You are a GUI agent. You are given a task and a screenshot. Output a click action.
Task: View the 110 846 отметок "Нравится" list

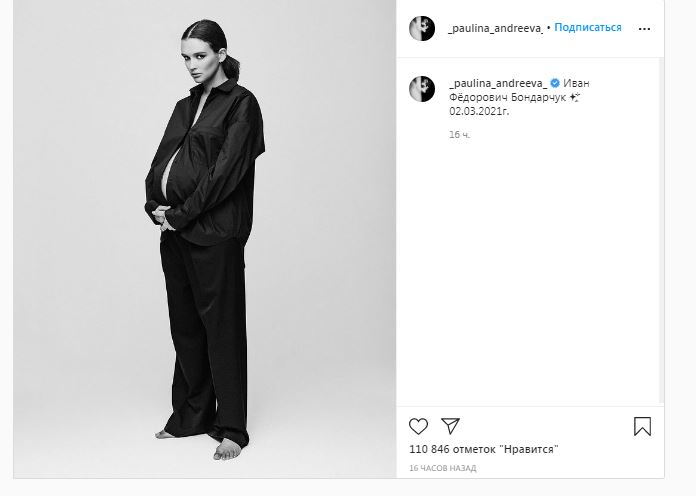pyautogui.click(x=483, y=449)
